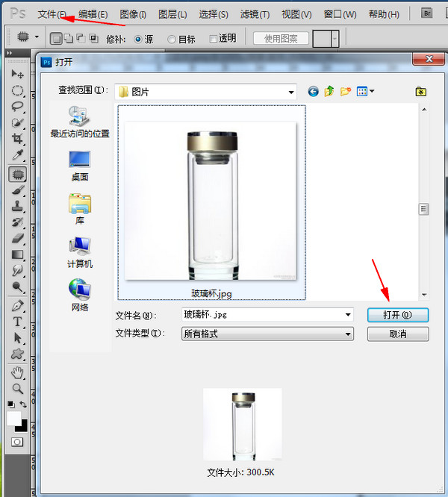The image size is (448, 497).
Task: Go back to previous folder in dialog
Action: [314, 92]
